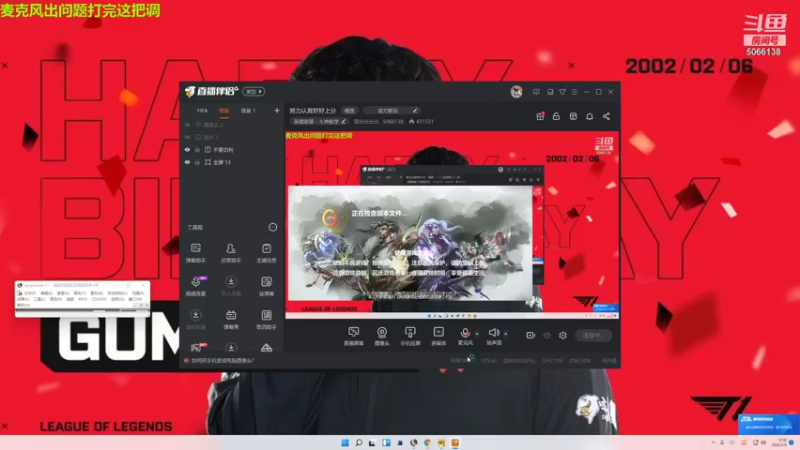Add a phone screencast source (手机投屏)
Viewport: 800px width, 450px height.
[x=410, y=336]
